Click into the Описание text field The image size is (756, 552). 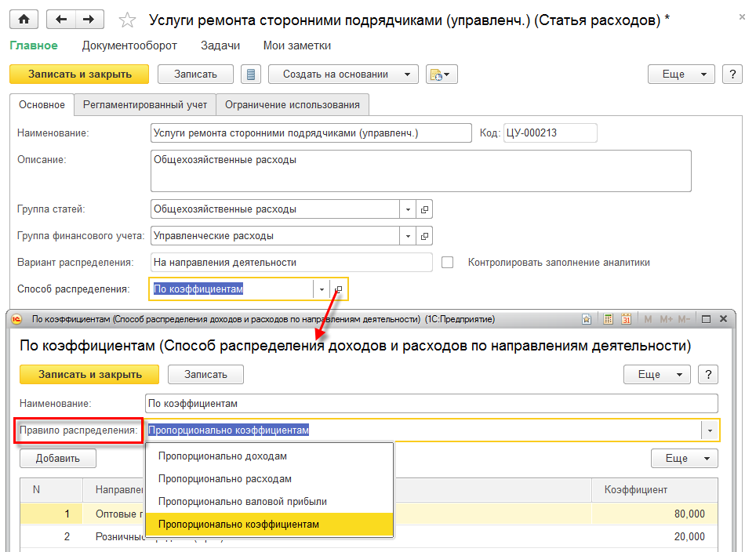420,171
